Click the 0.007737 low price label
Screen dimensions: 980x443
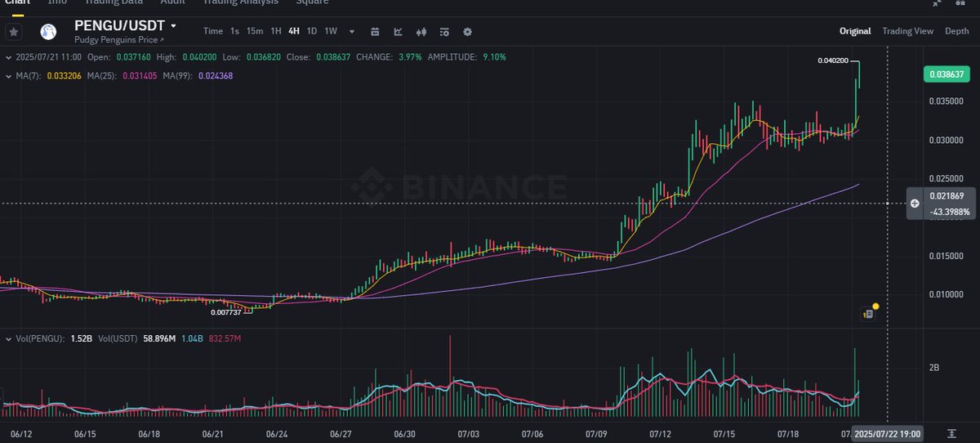point(225,312)
